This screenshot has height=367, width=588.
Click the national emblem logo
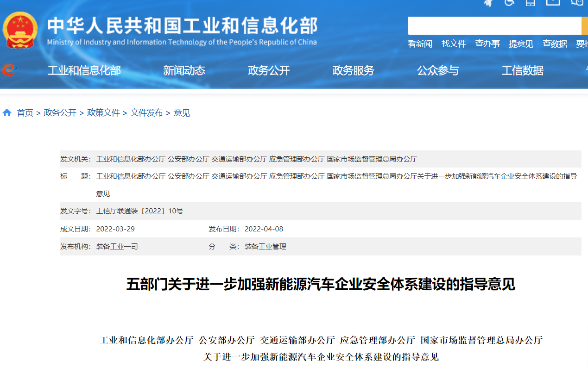[20, 30]
